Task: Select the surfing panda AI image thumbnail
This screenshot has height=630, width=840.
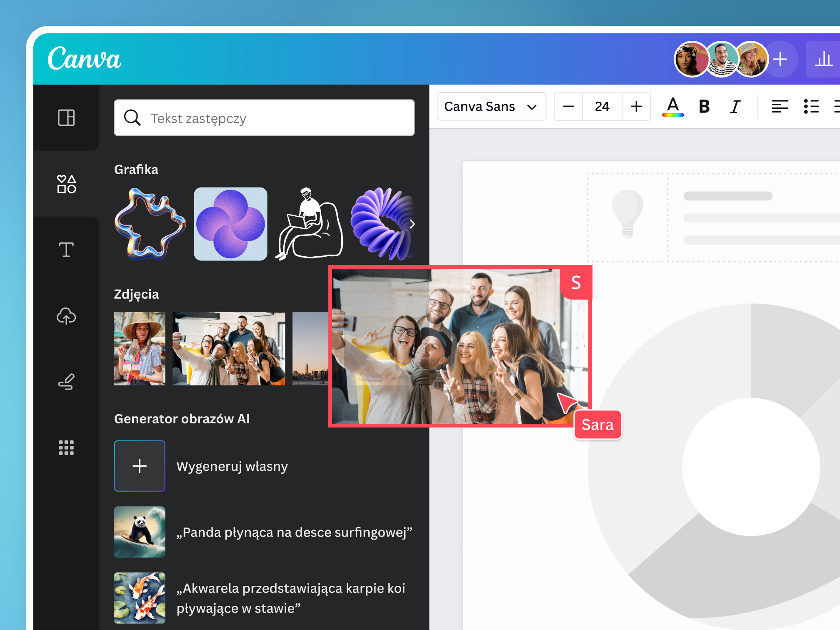Action: [x=140, y=532]
